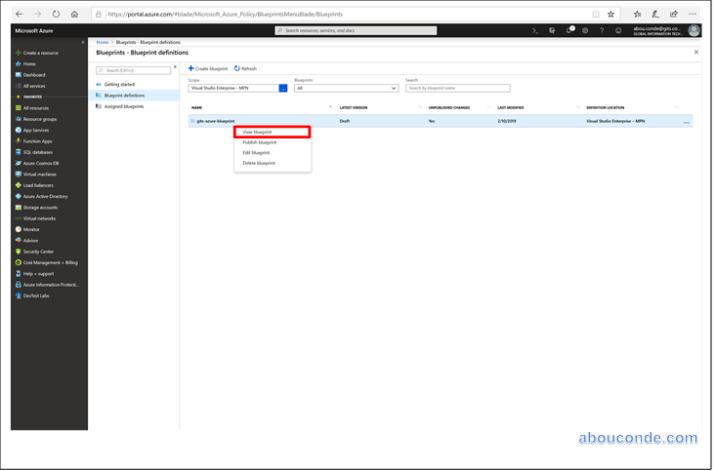Open the notifications bell icon
This screenshot has height=471, width=714.
click(x=569, y=30)
